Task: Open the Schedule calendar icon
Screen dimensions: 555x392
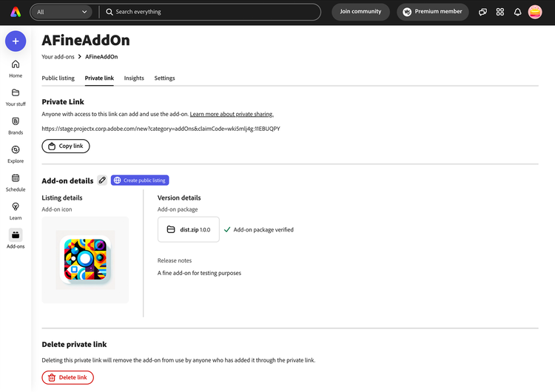Action: (16, 178)
